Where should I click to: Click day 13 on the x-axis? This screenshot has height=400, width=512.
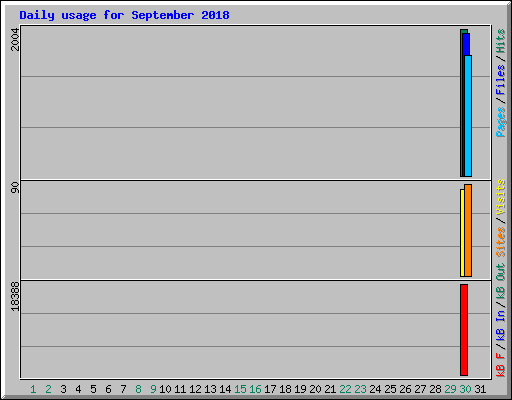pos(210,389)
